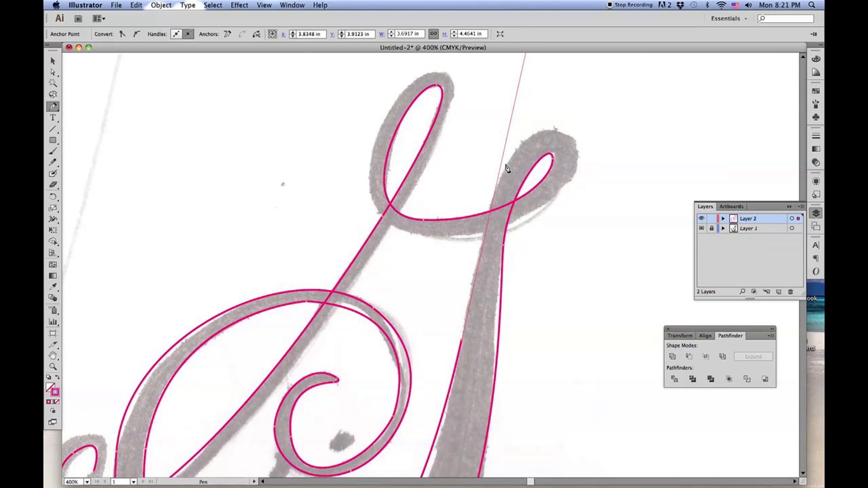The width and height of the screenshot is (868, 488).
Task: Expand Layer 2 disclosure triangle
Action: coord(723,218)
